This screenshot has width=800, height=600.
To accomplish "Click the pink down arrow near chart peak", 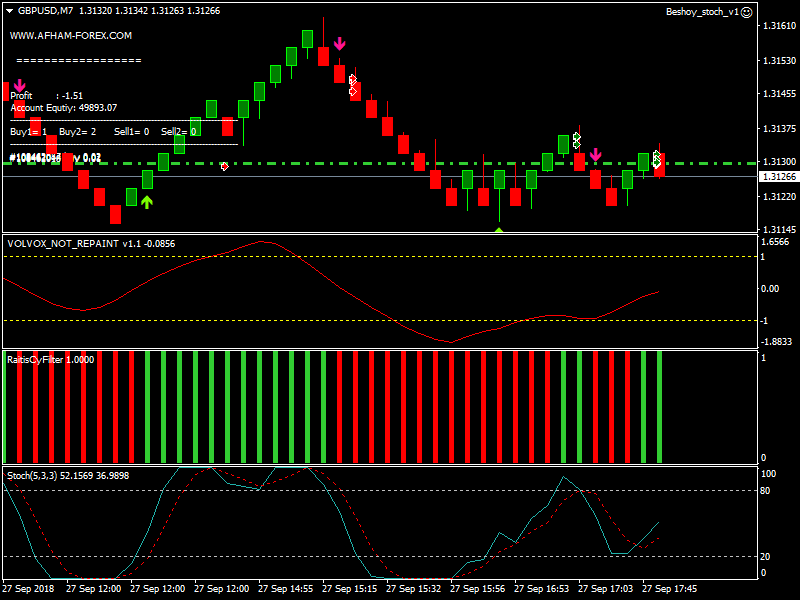I will click(340, 44).
